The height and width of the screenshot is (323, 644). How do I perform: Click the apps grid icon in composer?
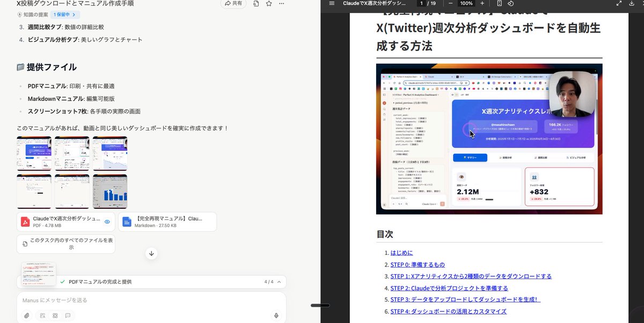[x=55, y=315]
